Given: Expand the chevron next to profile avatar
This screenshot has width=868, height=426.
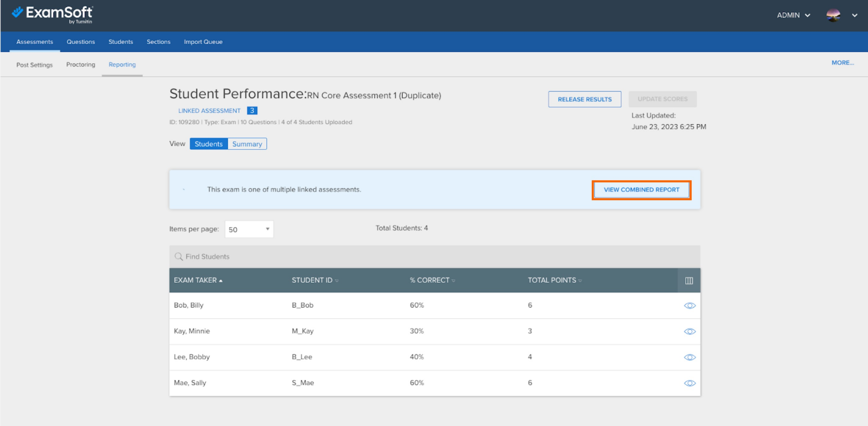Looking at the screenshot, I should click(x=854, y=15).
